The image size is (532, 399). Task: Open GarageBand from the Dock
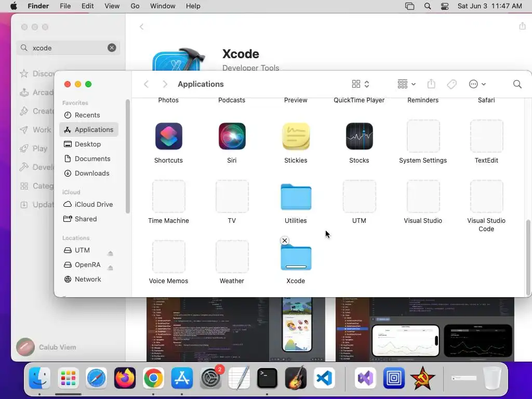pos(296,378)
